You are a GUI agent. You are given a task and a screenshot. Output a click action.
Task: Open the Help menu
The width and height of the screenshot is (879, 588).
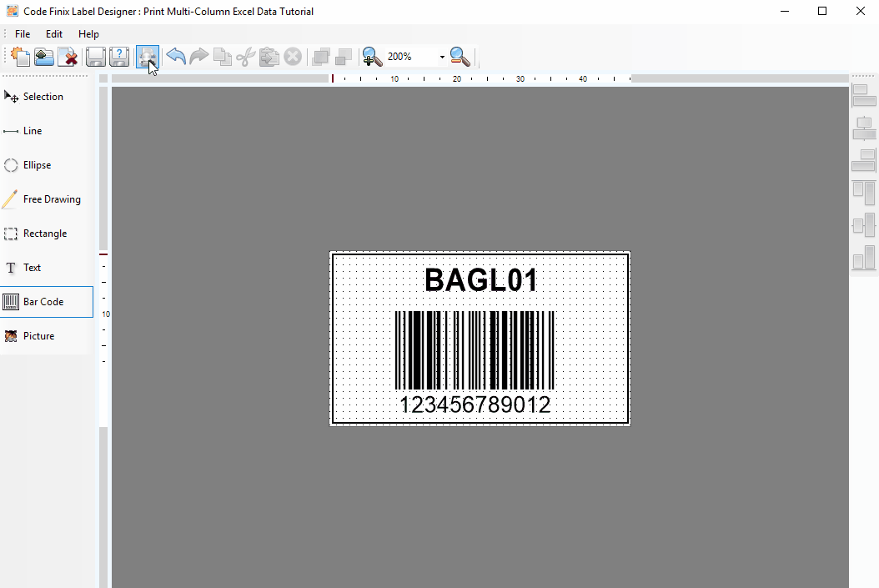click(88, 34)
